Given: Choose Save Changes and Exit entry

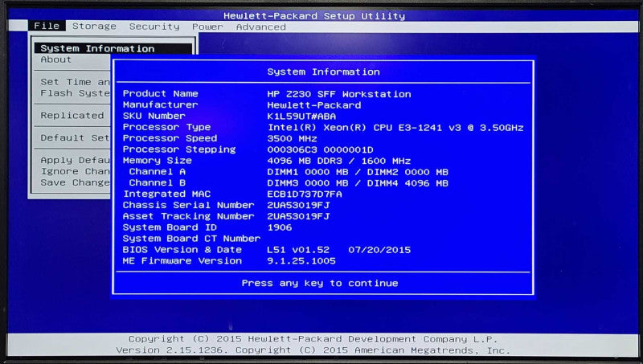Looking at the screenshot, I should point(75,182).
